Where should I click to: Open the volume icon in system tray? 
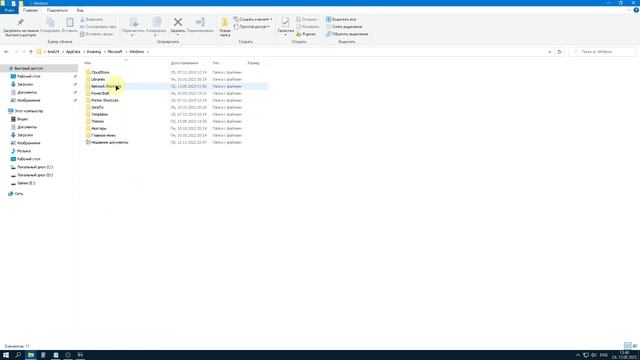pos(594,355)
